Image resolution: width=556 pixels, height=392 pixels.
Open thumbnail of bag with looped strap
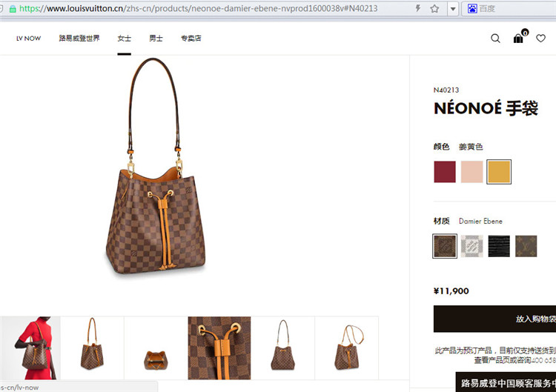346,348
